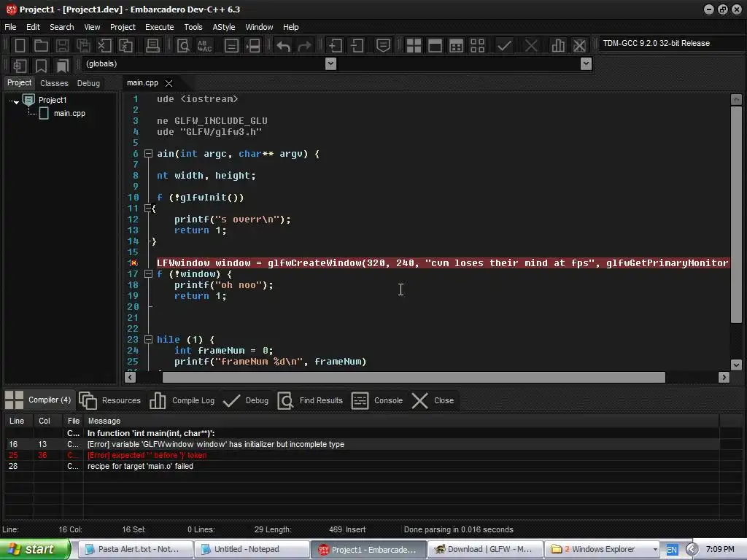Click the Insert snippet icon in second toolbar row
Screen dimensions: 747x560
[20, 66]
